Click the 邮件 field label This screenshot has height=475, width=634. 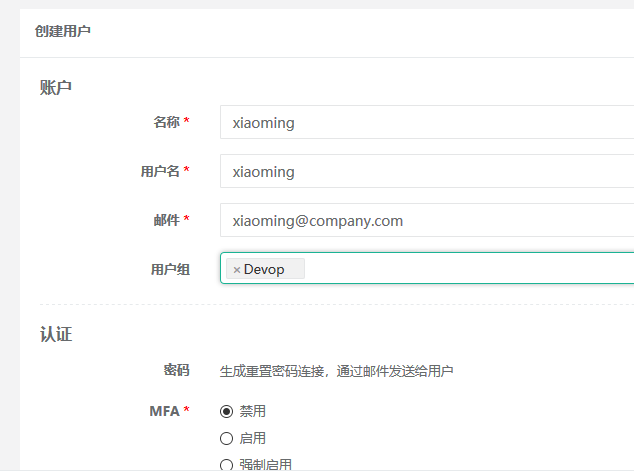coord(166,220)
